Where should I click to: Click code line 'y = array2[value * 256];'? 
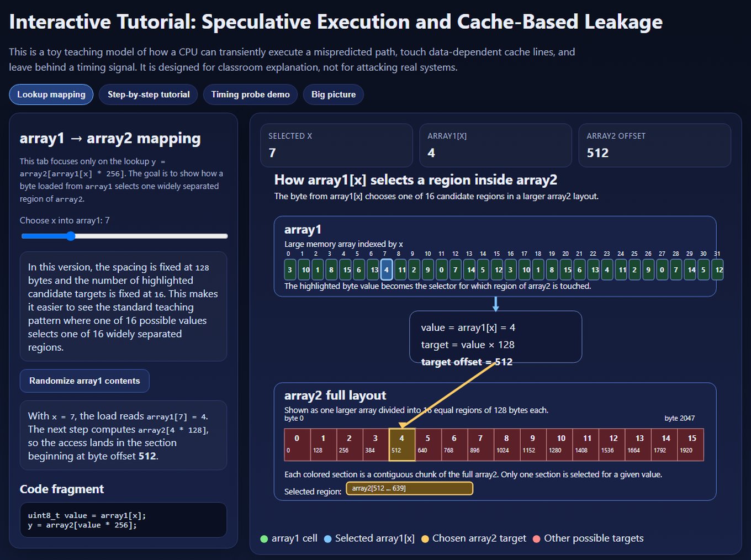point(82,525)
